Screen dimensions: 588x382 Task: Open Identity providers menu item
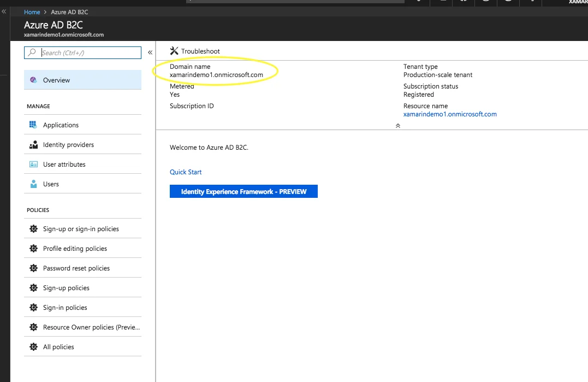(82, 144)
